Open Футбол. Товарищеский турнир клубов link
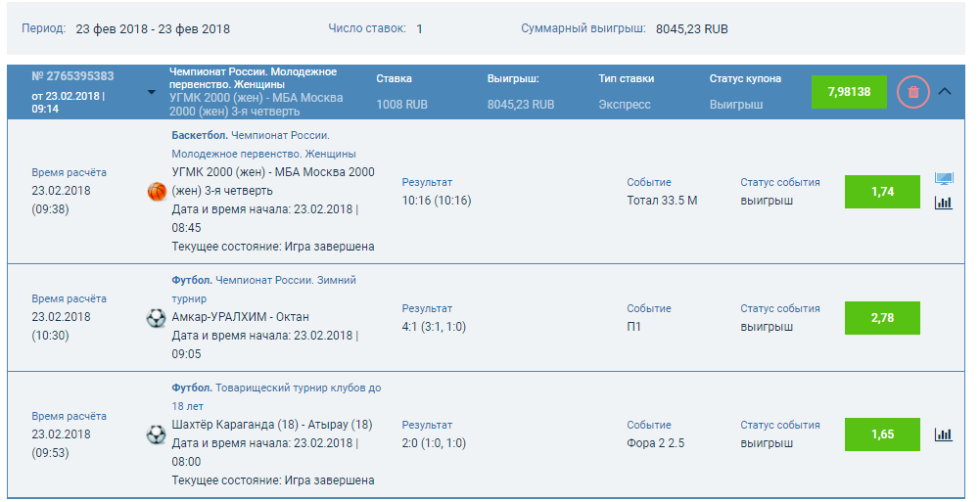Viewport: 980px width, 502px height. click(x=276, y=396)
